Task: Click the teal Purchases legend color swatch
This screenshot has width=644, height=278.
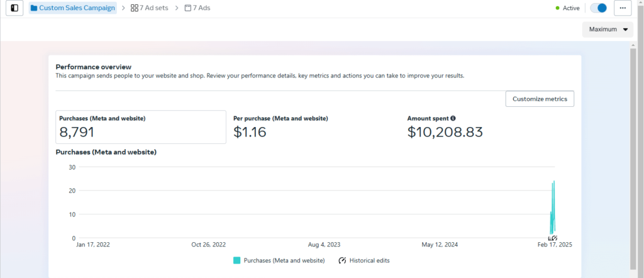Action: [x=237, y=260]
